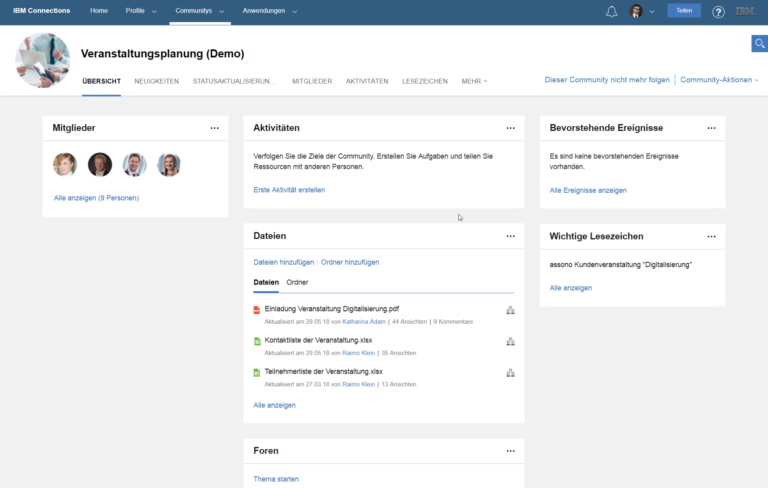
Task: Click Erste Aktivität erstellen link
Action: coord(289,190)
